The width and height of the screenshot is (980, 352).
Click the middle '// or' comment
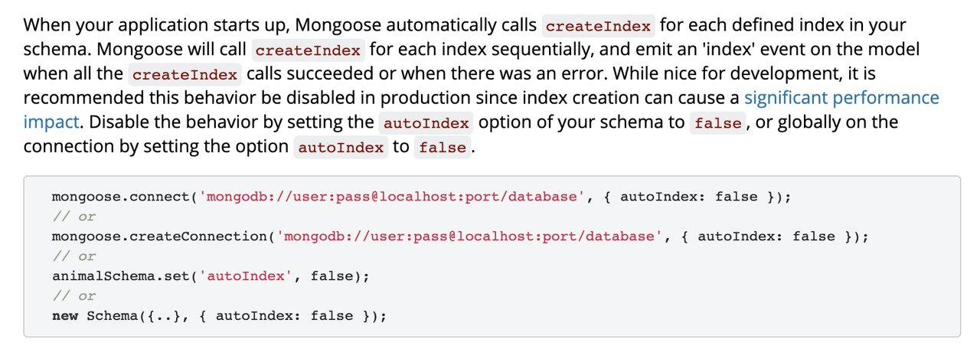pos(74,256)
